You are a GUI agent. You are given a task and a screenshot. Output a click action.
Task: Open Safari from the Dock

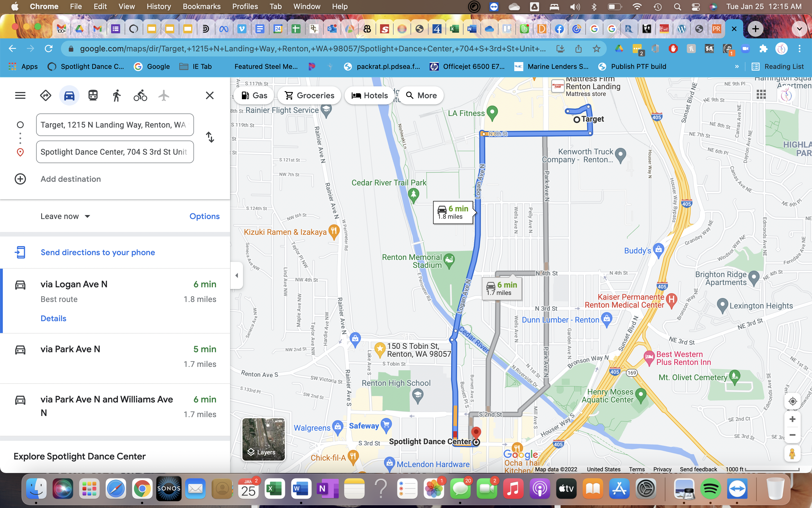pyautogui.click(x=116, y=489)
